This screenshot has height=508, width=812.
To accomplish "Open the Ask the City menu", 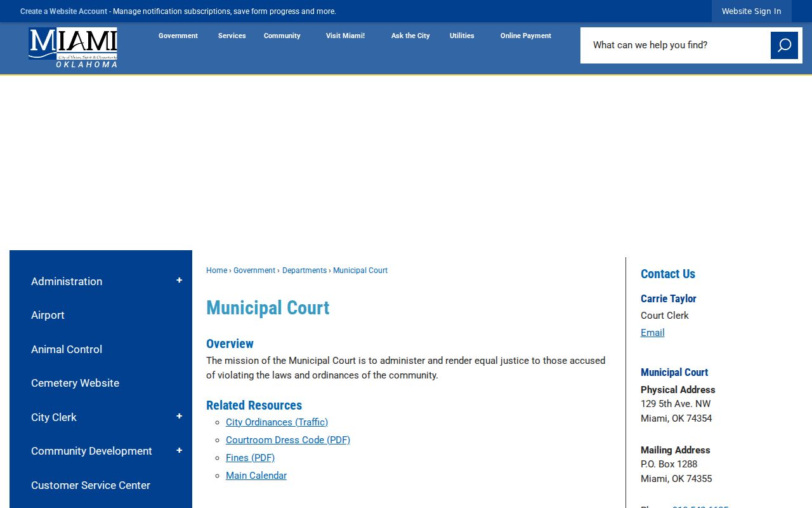I will 410,36.
